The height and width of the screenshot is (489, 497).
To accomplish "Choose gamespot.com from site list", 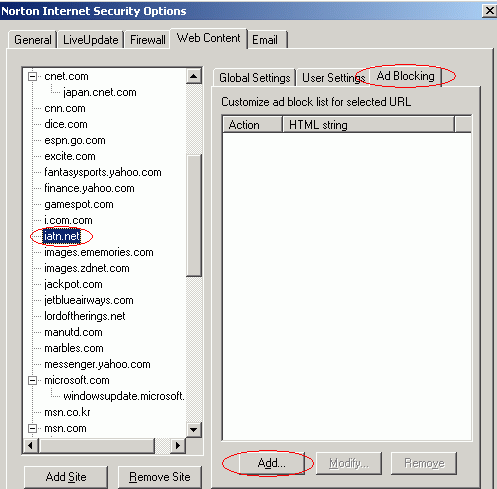I will [x=79, y=204].
